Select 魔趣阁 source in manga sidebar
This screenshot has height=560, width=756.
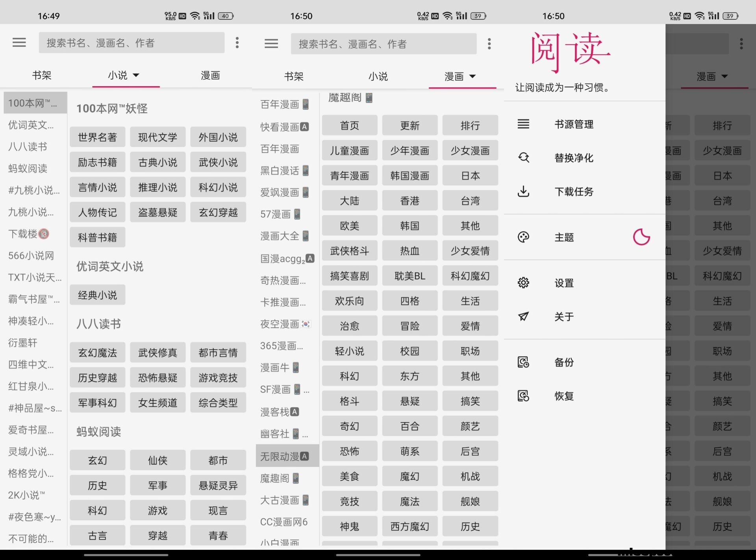pos(287,478)
